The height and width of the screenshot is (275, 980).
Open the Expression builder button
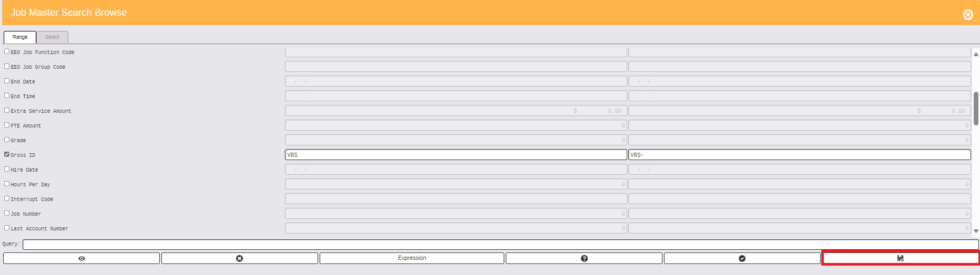click(x=412, y=258)
